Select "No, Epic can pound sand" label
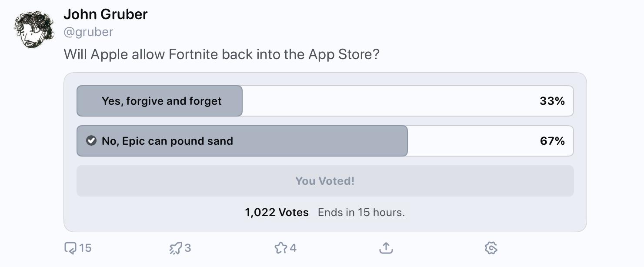Image resolution: width=644 pixels, height=267 pixels. coord(167,141)
